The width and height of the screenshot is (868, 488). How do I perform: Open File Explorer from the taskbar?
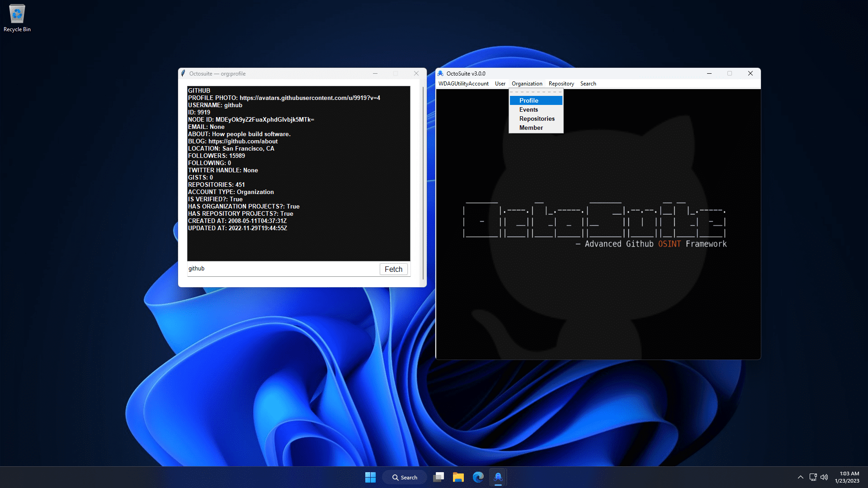pos(458,477)
